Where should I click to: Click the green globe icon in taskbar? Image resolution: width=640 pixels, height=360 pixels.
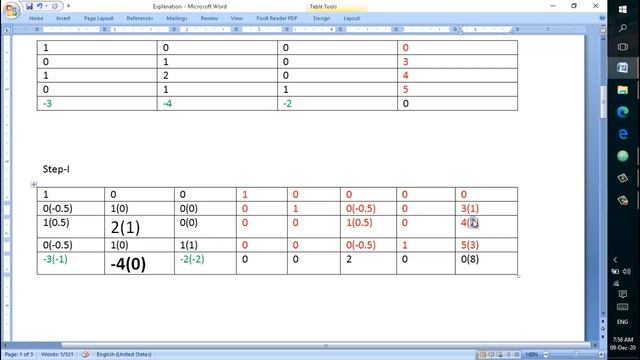[x=623, y=156]
